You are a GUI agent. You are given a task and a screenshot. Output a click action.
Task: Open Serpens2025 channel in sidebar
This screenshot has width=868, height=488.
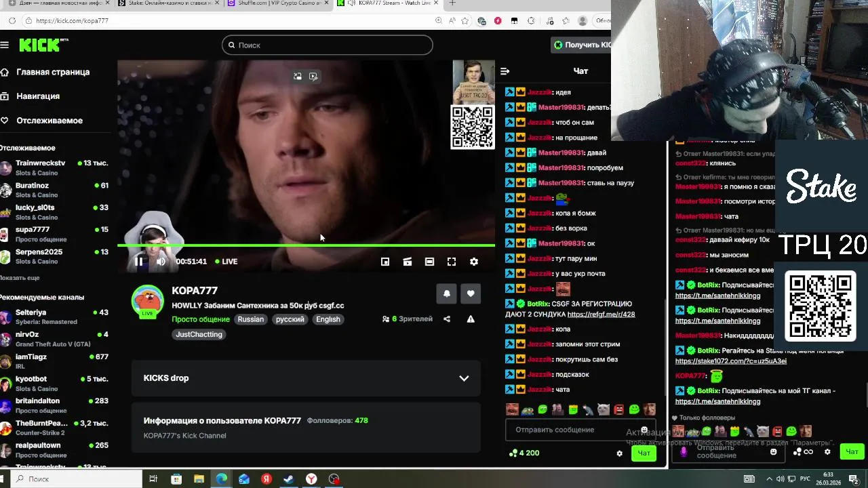(x=54, y=256)
